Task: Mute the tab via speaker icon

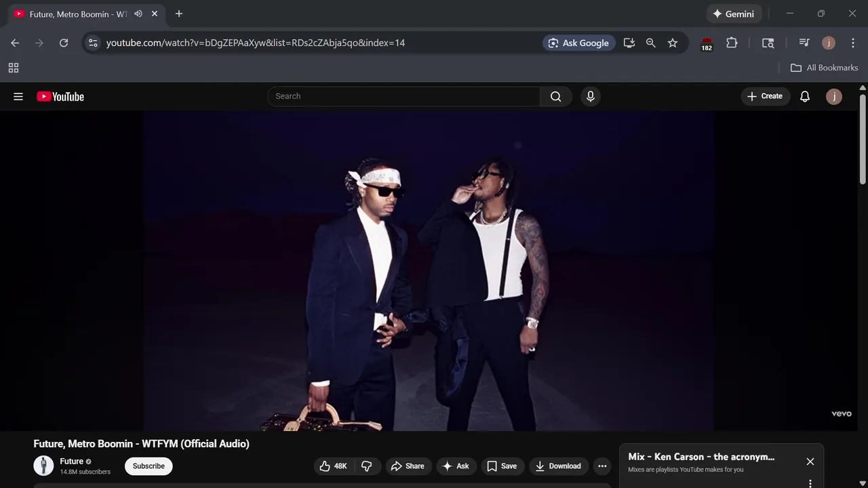Action: 138,14
